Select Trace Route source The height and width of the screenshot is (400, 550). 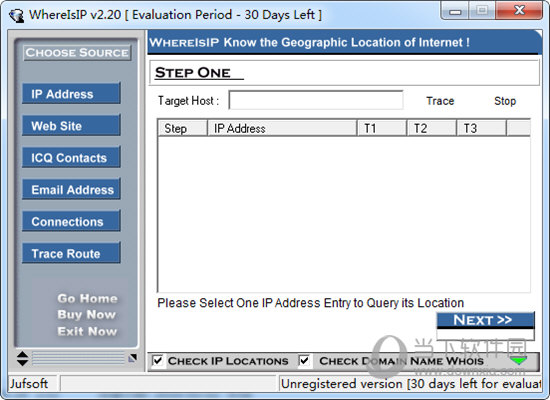click(71, 253)
